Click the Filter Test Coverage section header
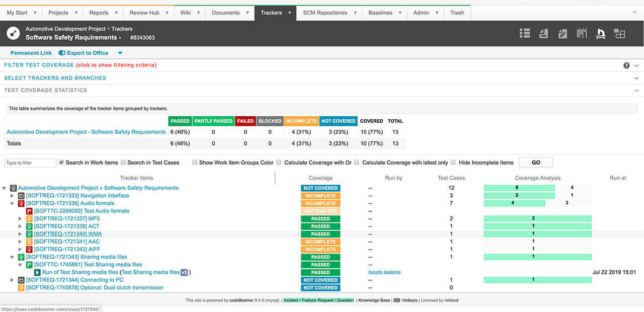This screenshot has width=644, height=312. 39,65
